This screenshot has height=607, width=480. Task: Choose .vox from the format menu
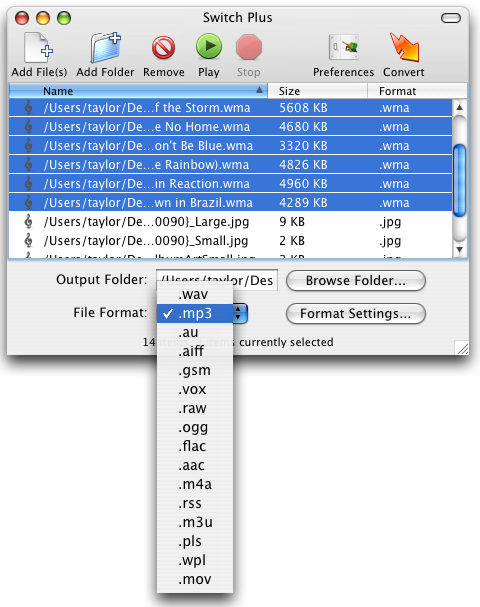click(x=195, y=389)
